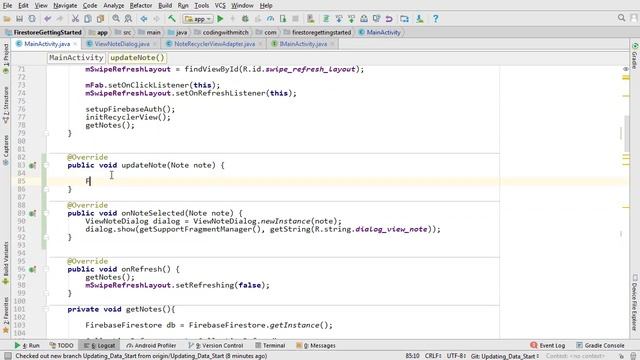Viewport: 640px width, 360px height.
Task: Collapse the onNoteSelected method fold marker
Action: (46, 213)
